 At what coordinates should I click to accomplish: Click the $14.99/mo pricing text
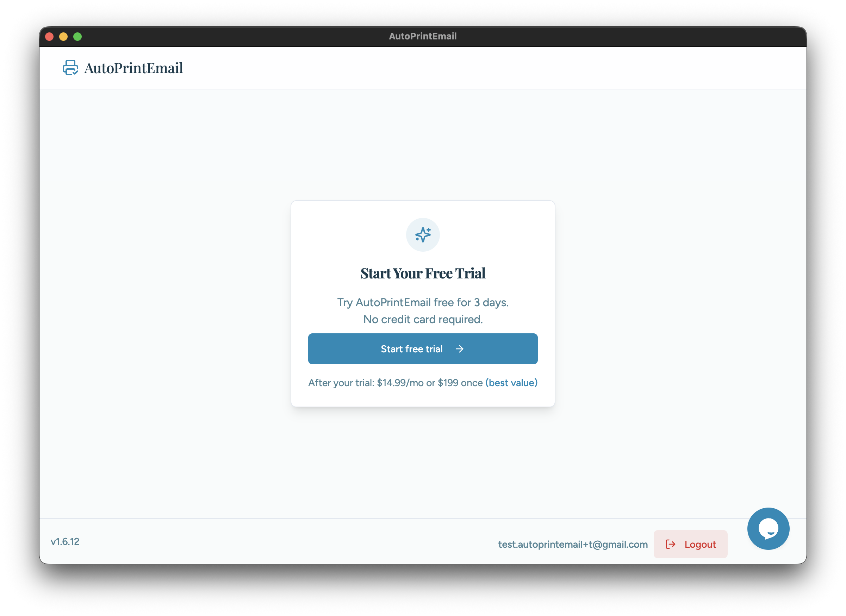click(400, 383)
